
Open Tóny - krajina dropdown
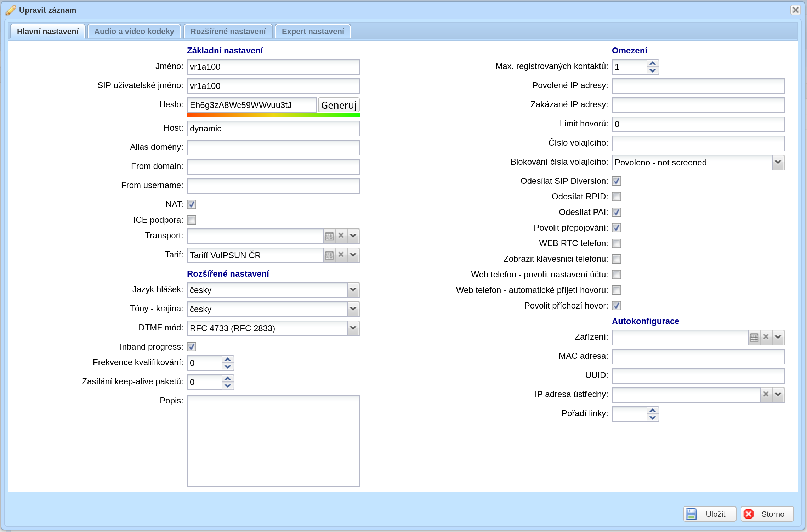353,309
